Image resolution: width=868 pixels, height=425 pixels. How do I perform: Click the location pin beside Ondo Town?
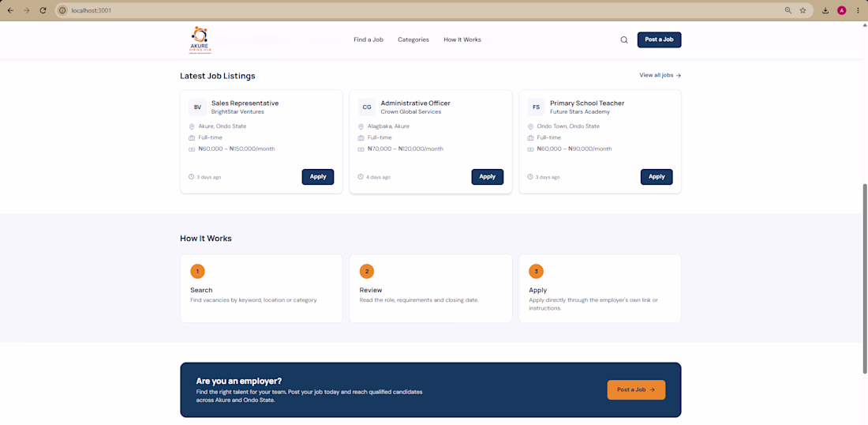(530, 126)
